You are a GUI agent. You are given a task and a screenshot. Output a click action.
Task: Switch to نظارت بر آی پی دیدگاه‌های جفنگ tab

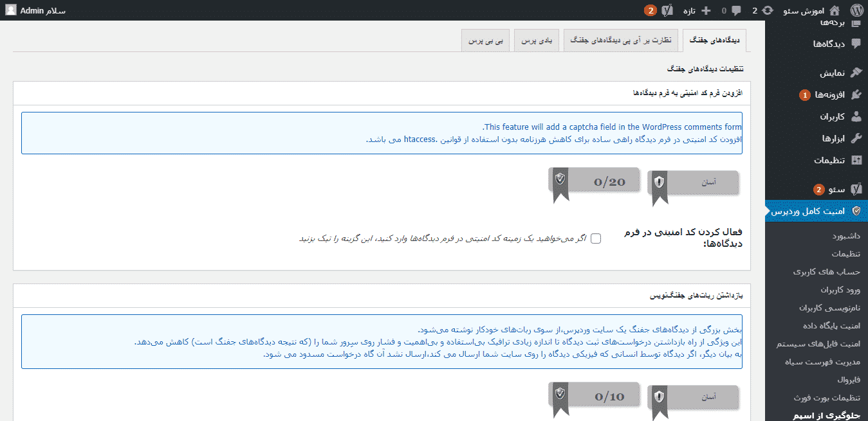pyautogui.click(x=622, y=40)
